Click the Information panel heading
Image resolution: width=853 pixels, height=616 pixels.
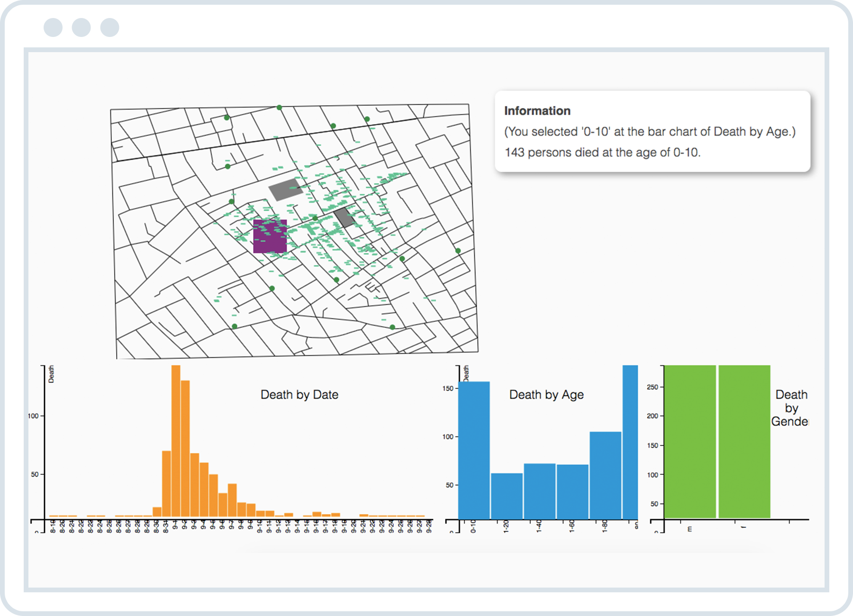click(537, 111)
